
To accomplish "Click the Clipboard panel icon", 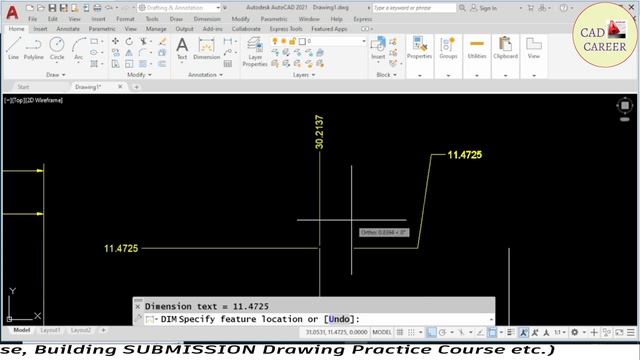I will (x=505, y=48).
